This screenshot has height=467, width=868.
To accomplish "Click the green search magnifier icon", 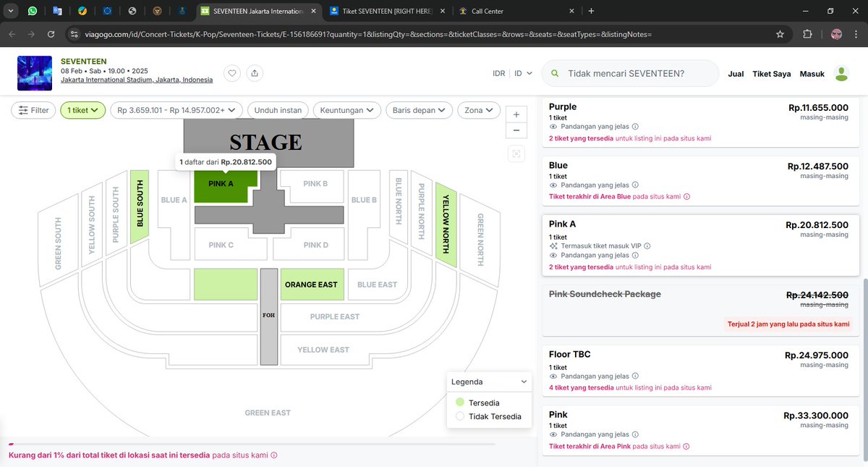I will pyautogui.click(x=555, y=73).
